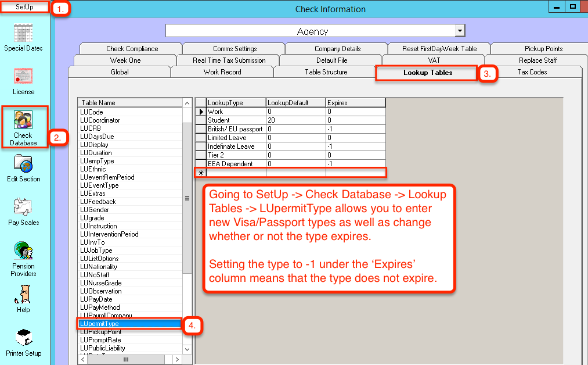The image size is (588, 365).
Task: Click the SetUp button at top left
Action: (24, 6)
